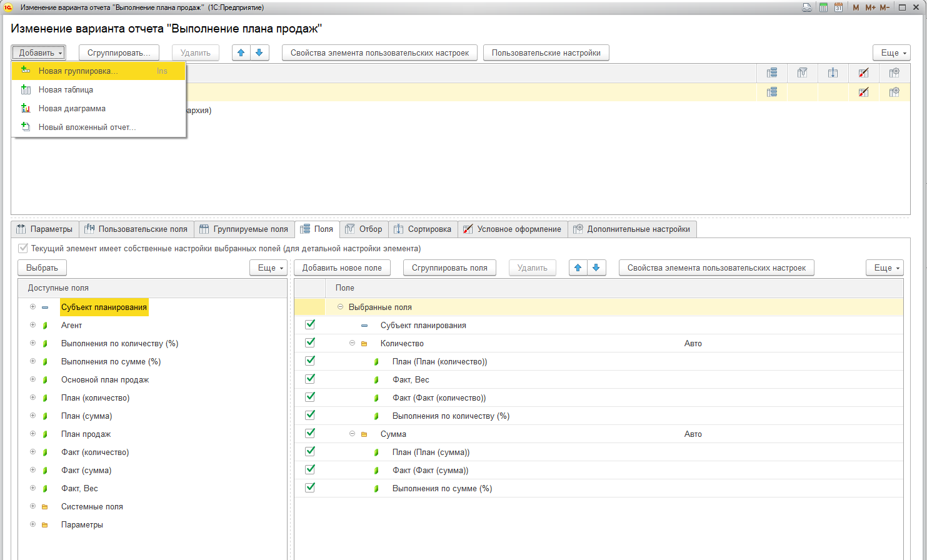
Task: Click the green icon next to Агент
Action: click(45, 326)
